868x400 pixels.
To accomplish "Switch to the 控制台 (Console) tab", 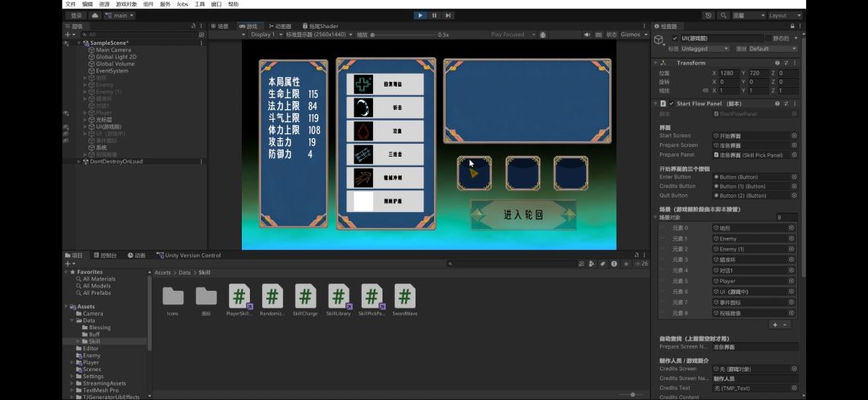I will [x=105, y=255].
